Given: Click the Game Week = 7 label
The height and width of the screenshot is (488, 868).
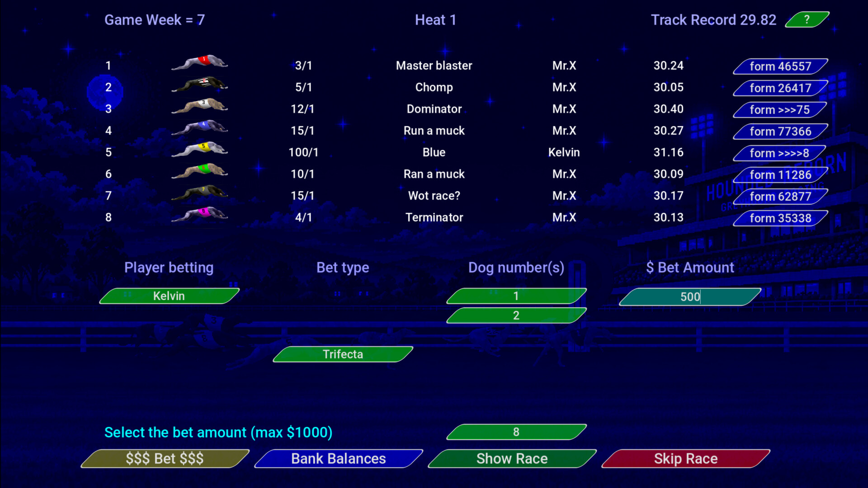Looking at the screenshot, I should (x=155, y=20).
